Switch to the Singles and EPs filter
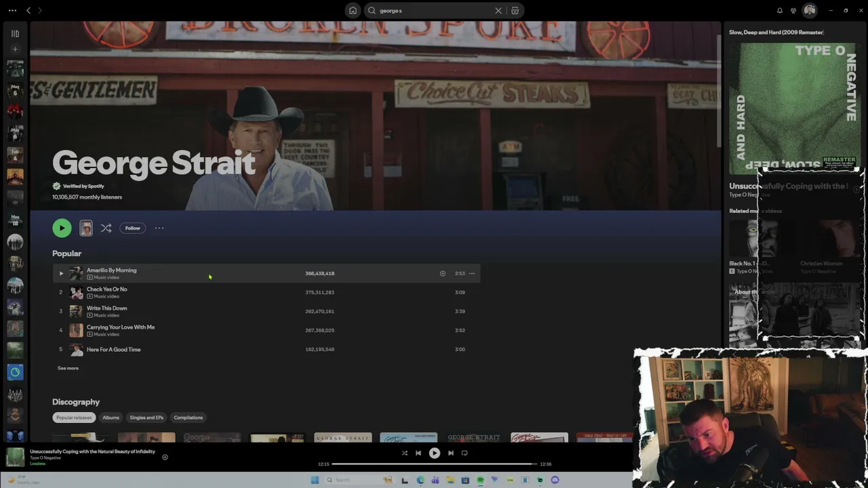The height and width of the screenshot is (488, 868). 146,418
